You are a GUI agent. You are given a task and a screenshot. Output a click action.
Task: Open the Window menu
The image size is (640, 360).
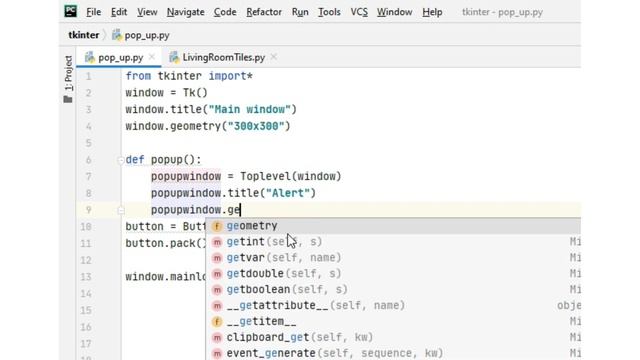click(x=394, y=12)
